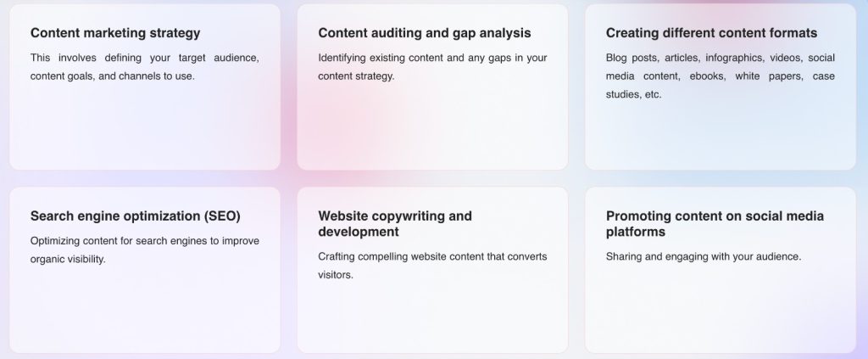This screenshot has height=359, width=868.
Task: Click the Search engine optimization (SEO) heading
Action: (x=135, y=216)
